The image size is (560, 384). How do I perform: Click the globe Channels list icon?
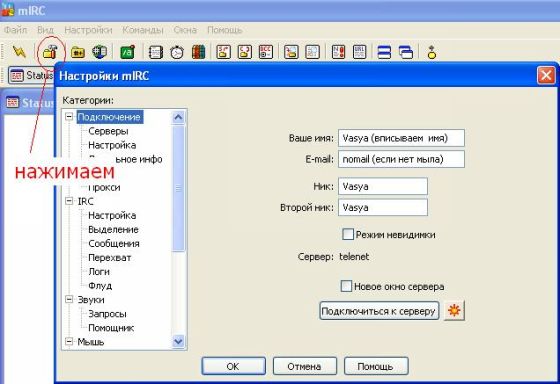coord(99,52)
